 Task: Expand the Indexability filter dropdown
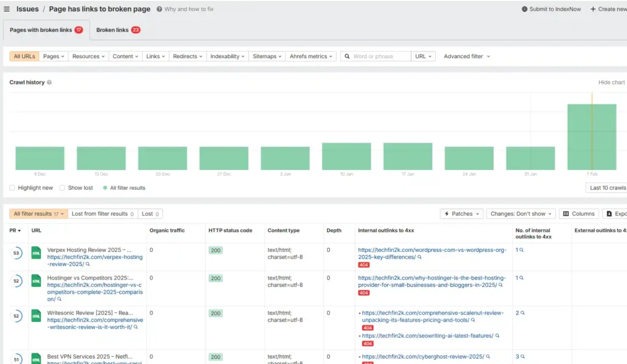[x=228, y=56]
